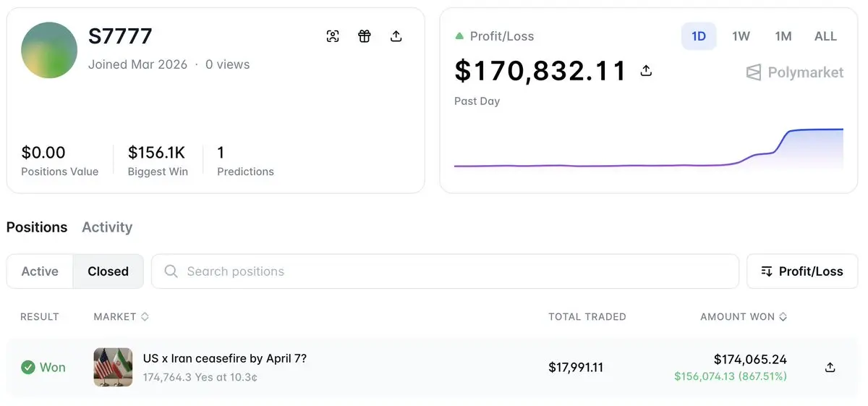Image resolution: width=868 pixels, height=406 pixels.
Task: Open the Profit/Loss sort dropdown
Action: pyautogui.click(x=802, y=271)
